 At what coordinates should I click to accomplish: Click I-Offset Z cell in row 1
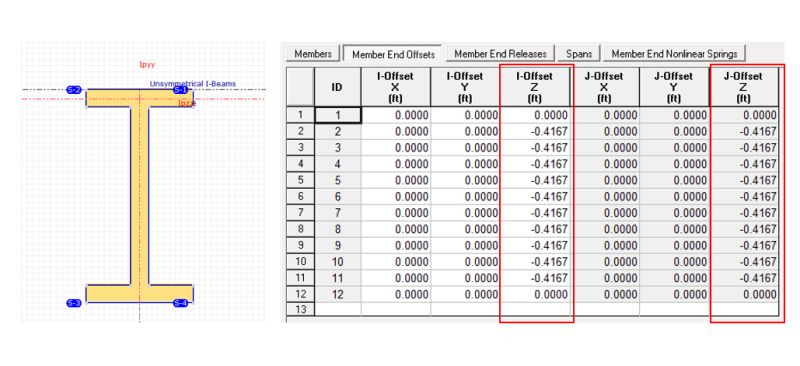[535, 115]
